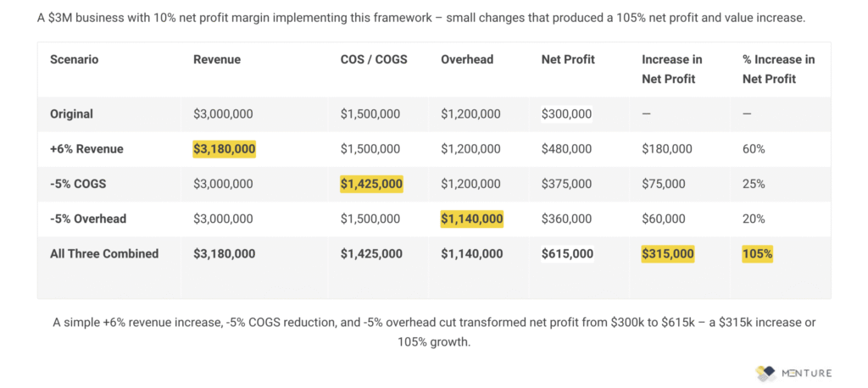Select the Net Profit column header

click(x=568, y=59)
